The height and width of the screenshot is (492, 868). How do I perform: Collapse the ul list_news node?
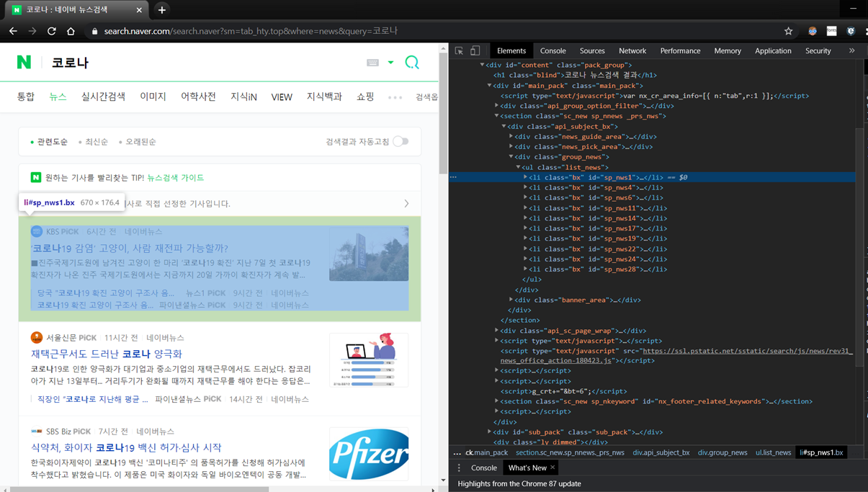(518, 167)
